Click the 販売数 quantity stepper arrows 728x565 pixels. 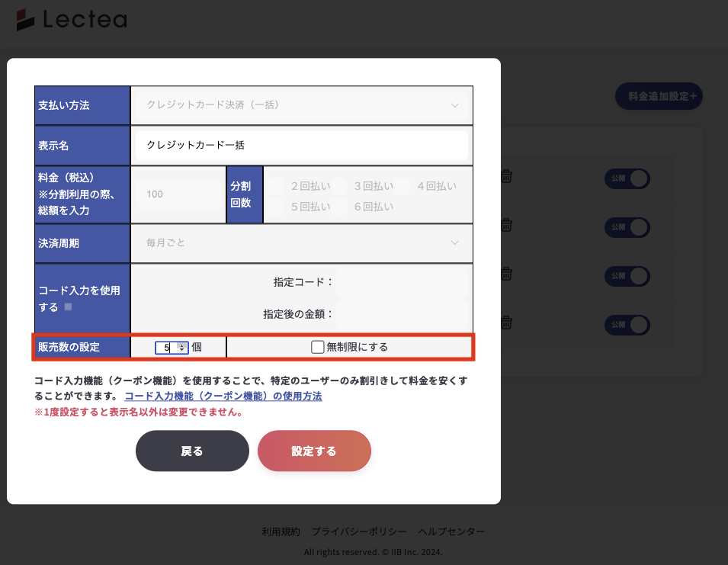click(x=181, y=348)
